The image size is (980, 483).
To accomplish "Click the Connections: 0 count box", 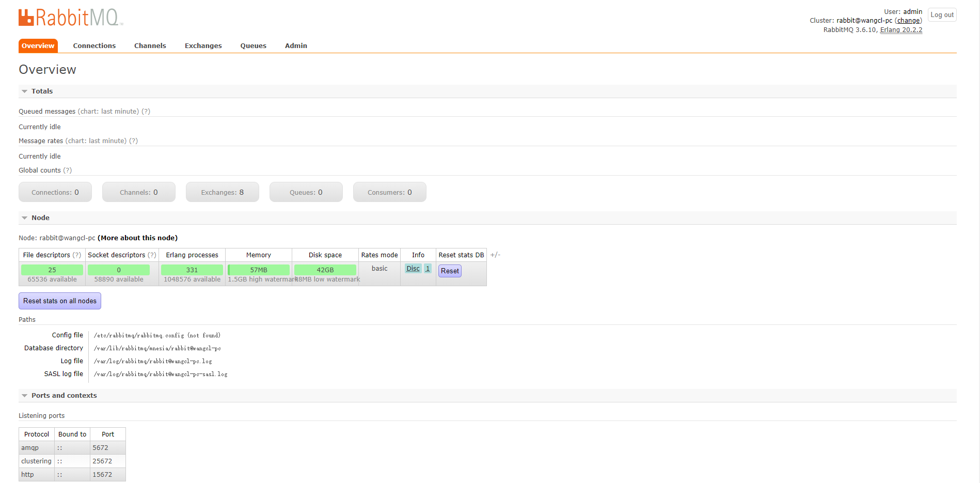I will 55,192.
